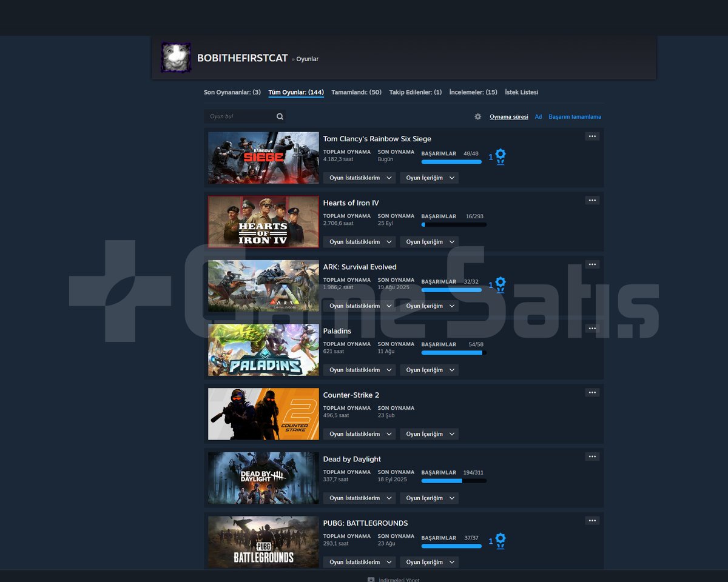Expand Oyun İstatistiklerim for PUBG: BATTLEGROUNDS
728x582 pixels.
359,562
